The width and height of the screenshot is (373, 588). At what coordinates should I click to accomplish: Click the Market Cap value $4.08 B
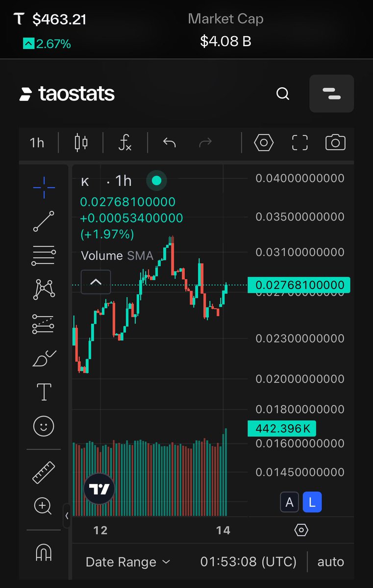click(x=225, y=41)
